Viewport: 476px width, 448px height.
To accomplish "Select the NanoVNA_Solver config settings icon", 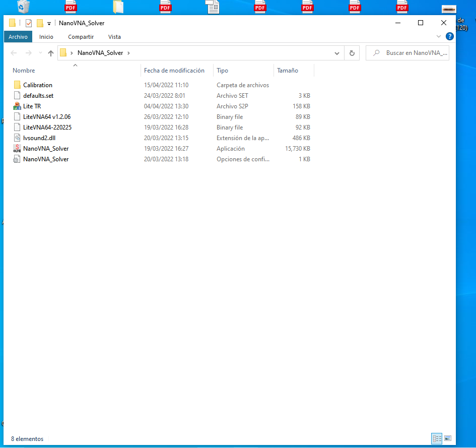I will 17,159.
